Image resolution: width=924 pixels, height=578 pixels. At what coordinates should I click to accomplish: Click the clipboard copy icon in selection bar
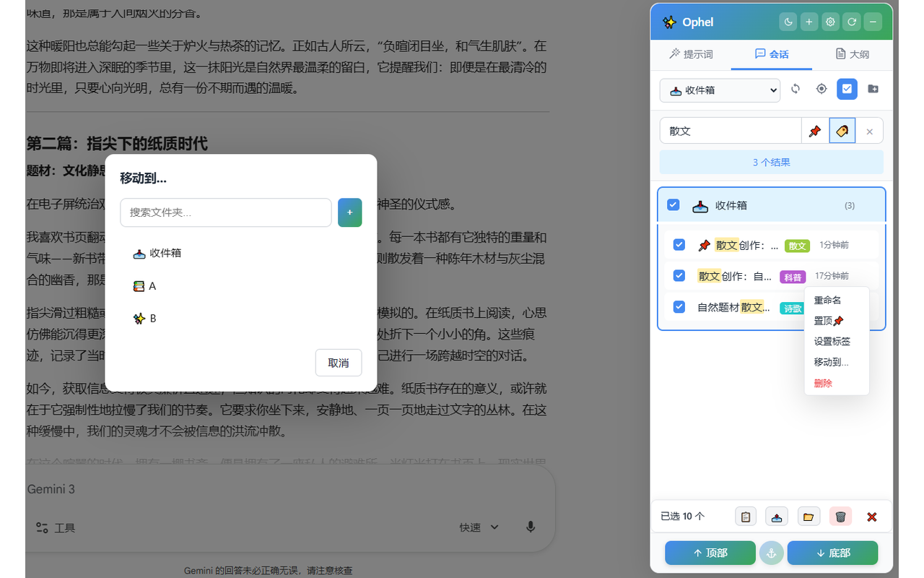[x=746, y=516]
